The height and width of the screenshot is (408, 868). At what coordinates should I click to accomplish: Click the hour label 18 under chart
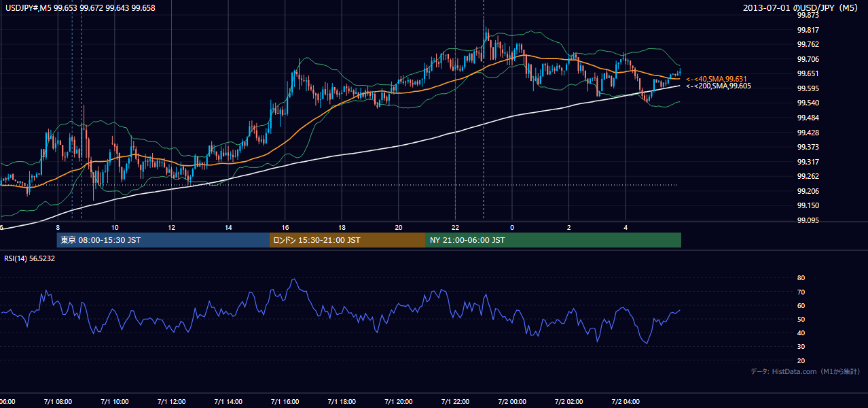tap(342, 228)
